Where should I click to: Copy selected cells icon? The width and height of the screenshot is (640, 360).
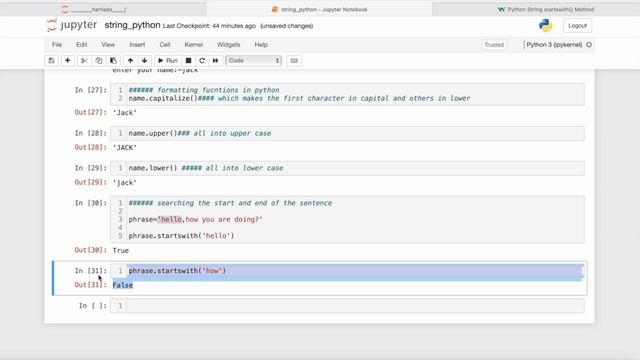pyautogui.click(x=99, y=60)
